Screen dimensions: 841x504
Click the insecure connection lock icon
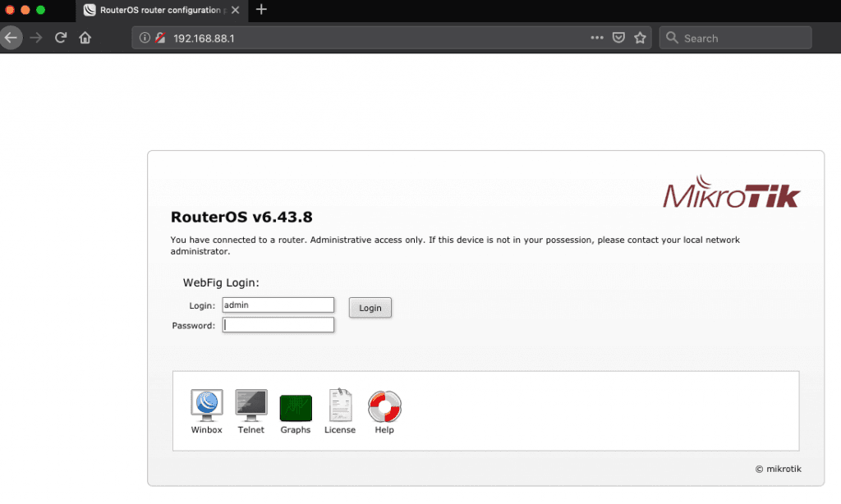click(x=160, y=38)
